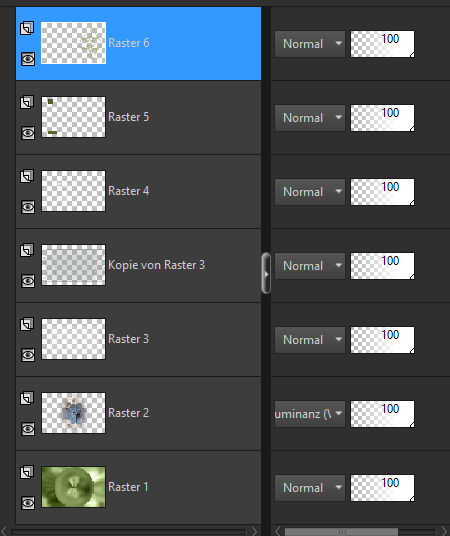Click the raster layer type icon for Raster 2

pos(27,398)
